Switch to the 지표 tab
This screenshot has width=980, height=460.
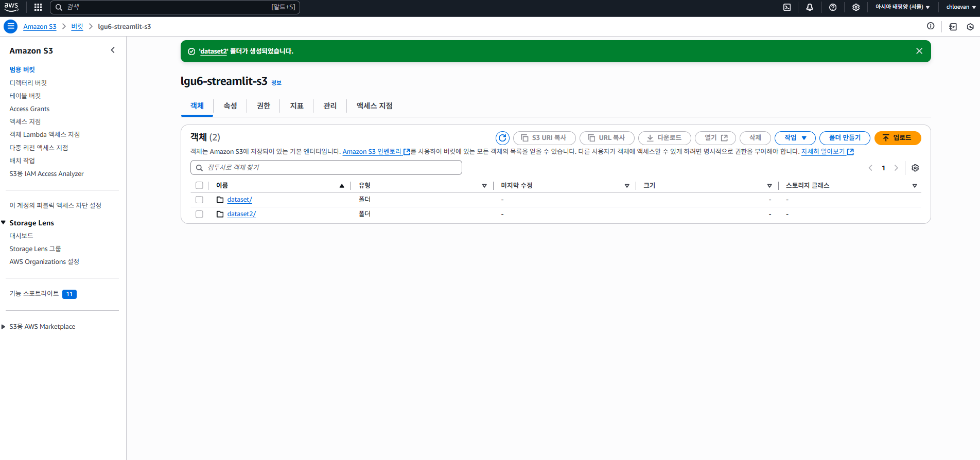tap(297, 106)
